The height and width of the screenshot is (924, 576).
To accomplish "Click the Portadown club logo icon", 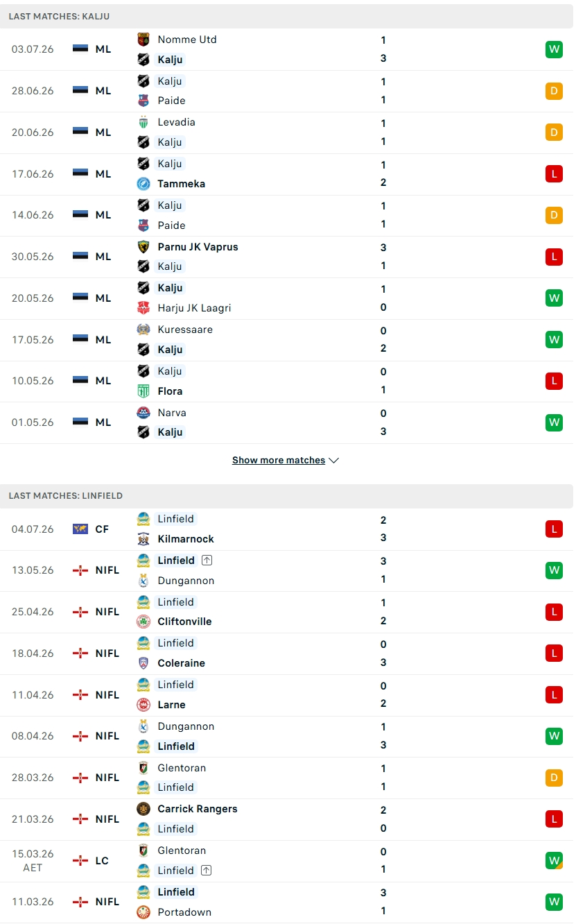I will (x=143, y=912).
